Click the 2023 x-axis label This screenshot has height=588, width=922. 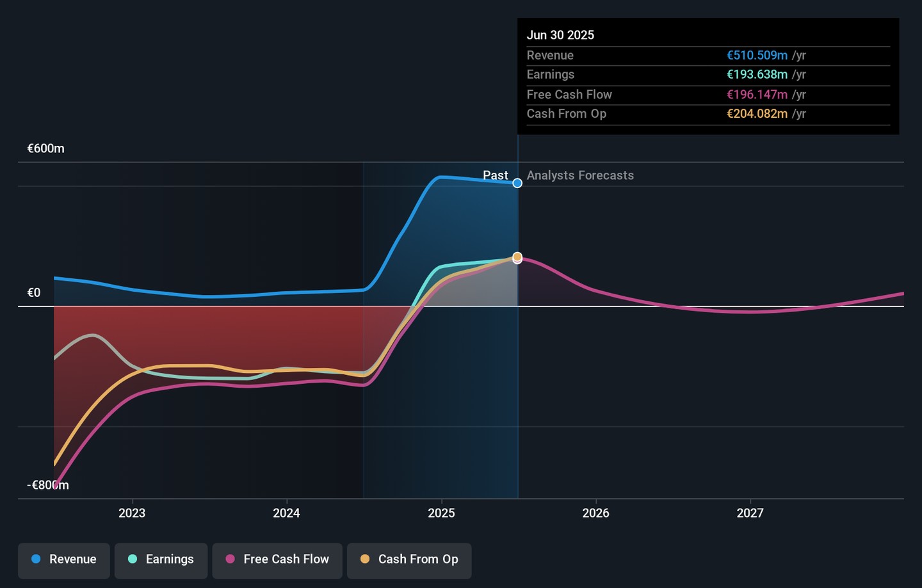(x=132, y=513)
